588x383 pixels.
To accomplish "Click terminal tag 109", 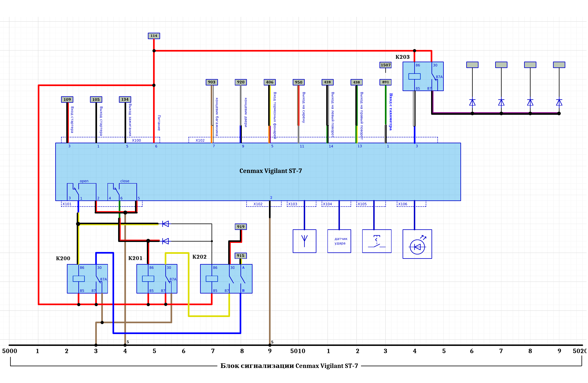I will click(67, 100).
